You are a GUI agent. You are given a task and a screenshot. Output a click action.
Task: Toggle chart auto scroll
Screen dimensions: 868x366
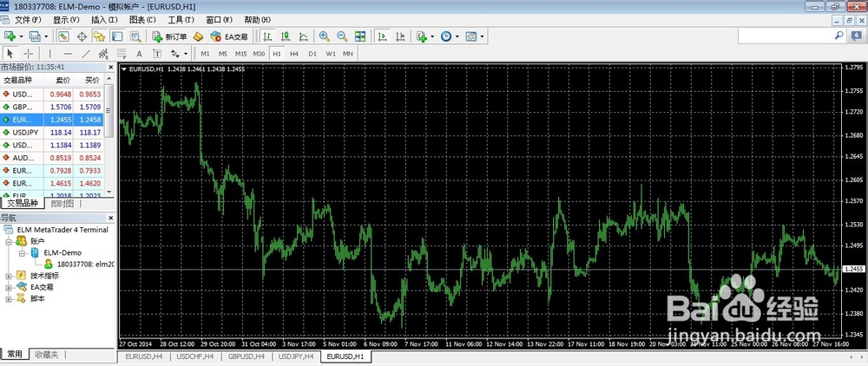click(382, 36)
